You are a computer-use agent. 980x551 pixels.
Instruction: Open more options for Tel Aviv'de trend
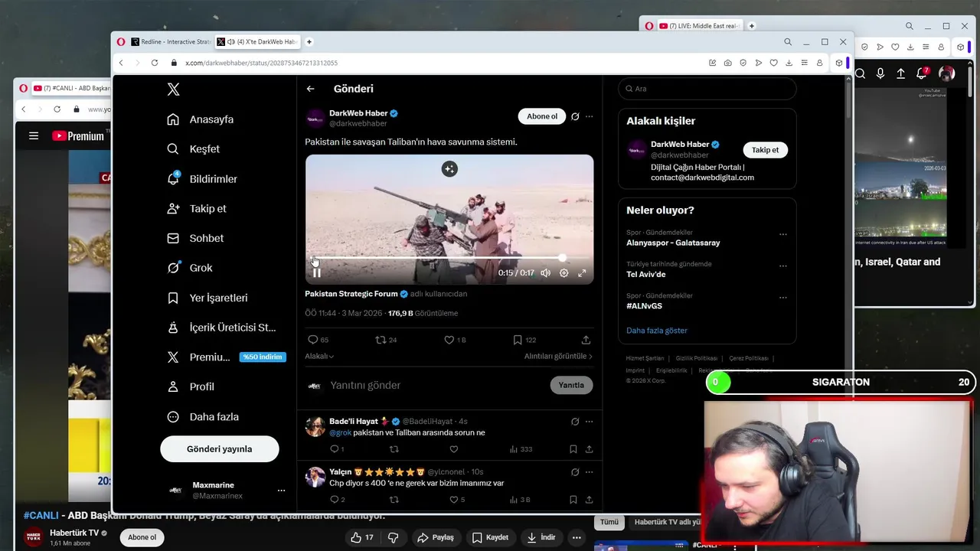coord(782,266)
